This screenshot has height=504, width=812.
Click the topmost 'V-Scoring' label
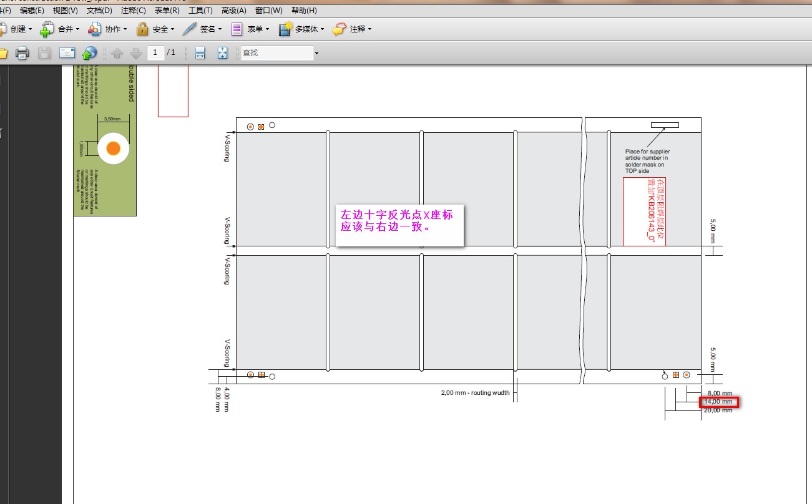click(227, 147)
